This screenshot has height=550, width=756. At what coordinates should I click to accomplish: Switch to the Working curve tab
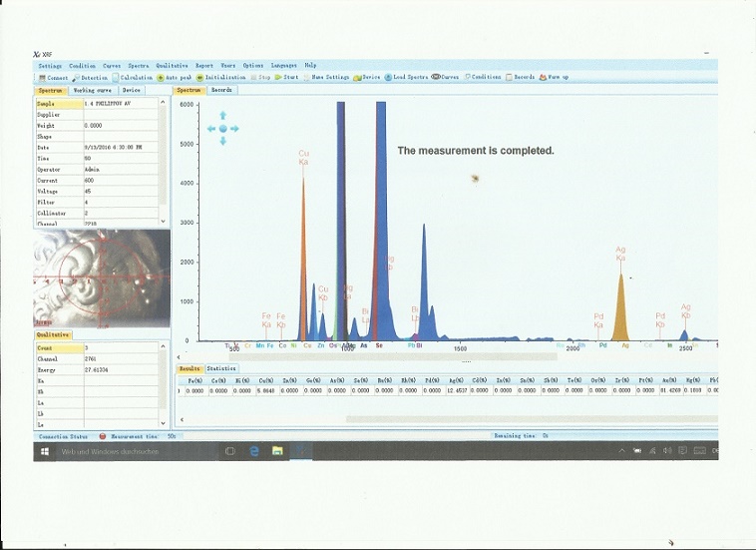[91, 90]
